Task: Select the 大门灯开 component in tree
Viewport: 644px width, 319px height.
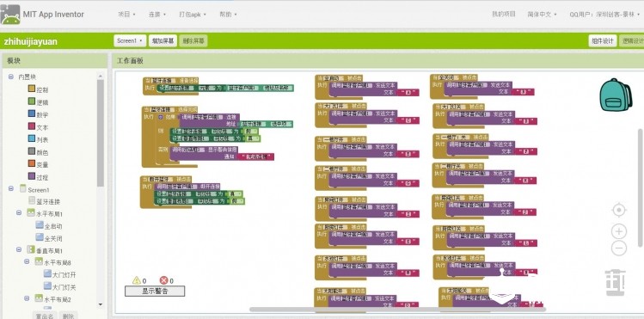Action: click(59, 274)
